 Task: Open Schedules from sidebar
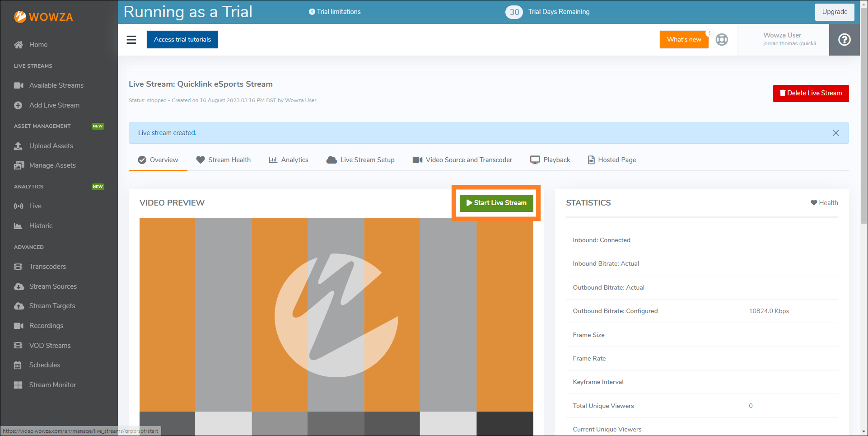click(x=44, y=365)
